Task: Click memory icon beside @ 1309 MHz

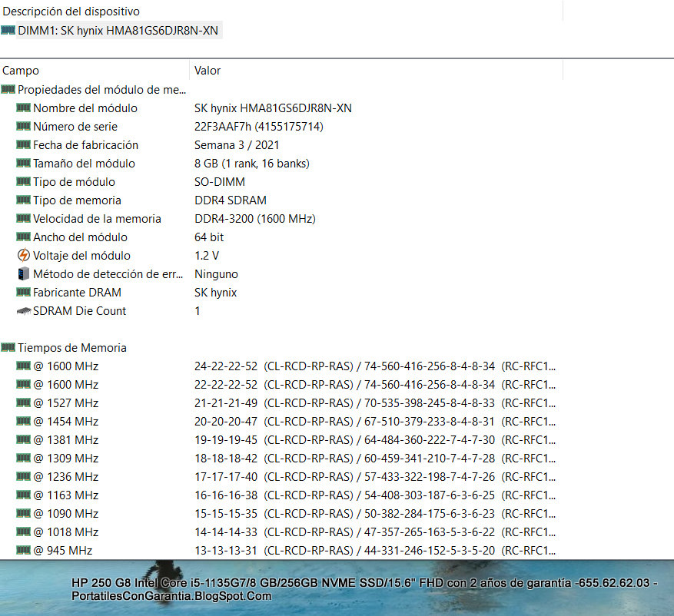Action: point(23,458)
